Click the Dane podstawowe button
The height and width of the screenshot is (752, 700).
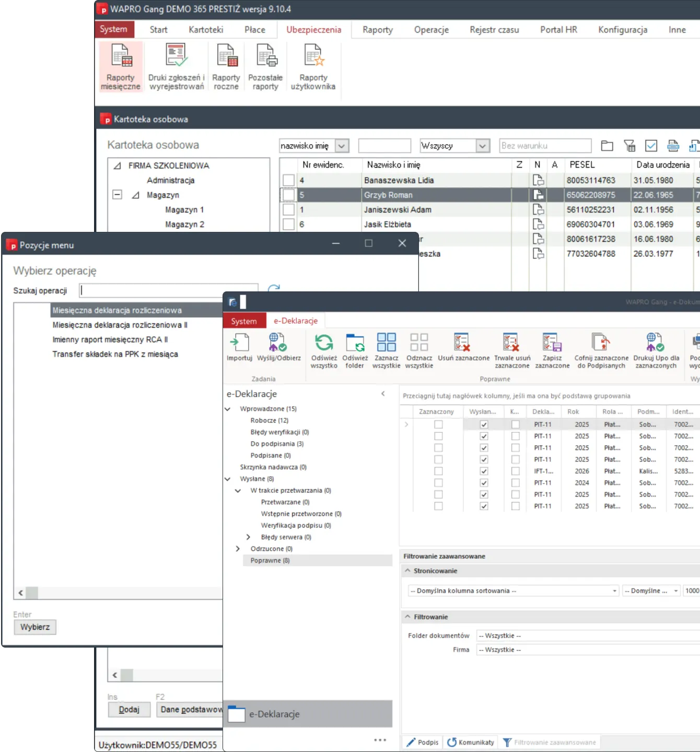pos(190,709)
